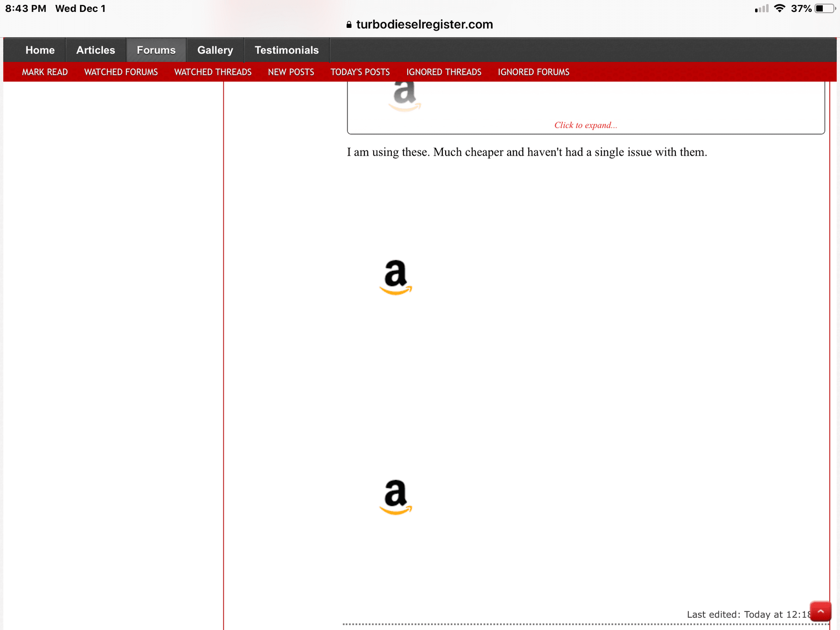Open Watched Threads
Screen dimensions: 840x630
point(213,72)
